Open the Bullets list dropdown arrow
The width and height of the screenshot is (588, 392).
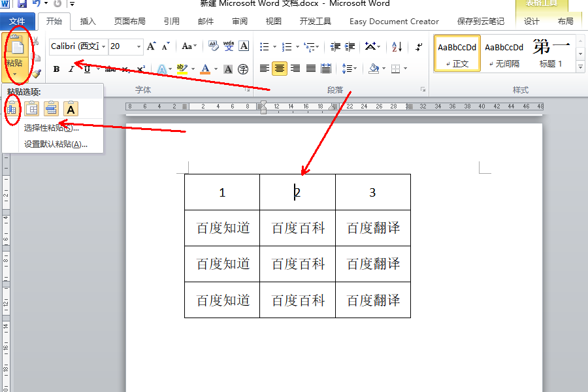274,47
